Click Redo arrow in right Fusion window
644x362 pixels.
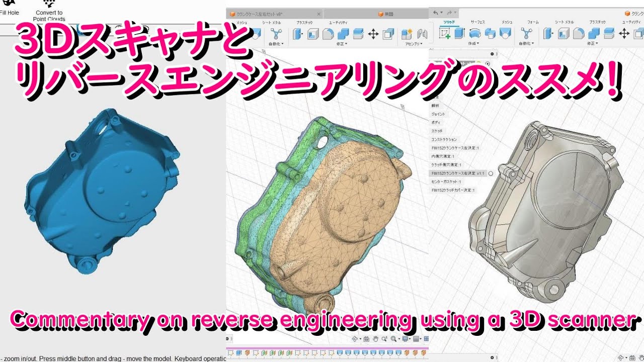coord(448,13)
